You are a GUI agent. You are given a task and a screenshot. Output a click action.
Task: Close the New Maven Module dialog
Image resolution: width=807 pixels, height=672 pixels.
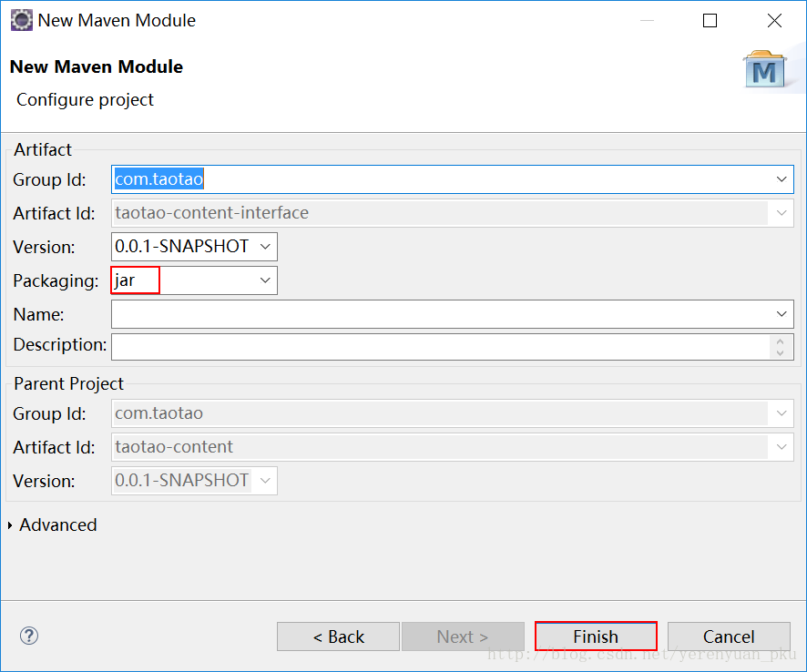(x=774, y=21)
